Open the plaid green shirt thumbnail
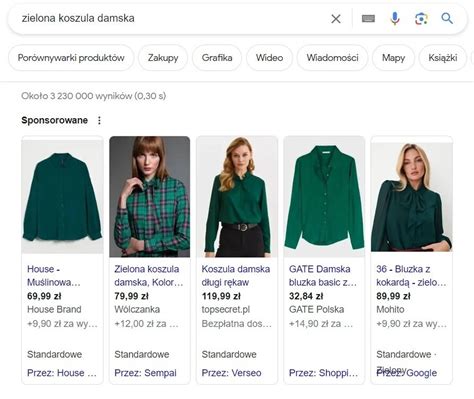474x399 pixels. [150, 196]
